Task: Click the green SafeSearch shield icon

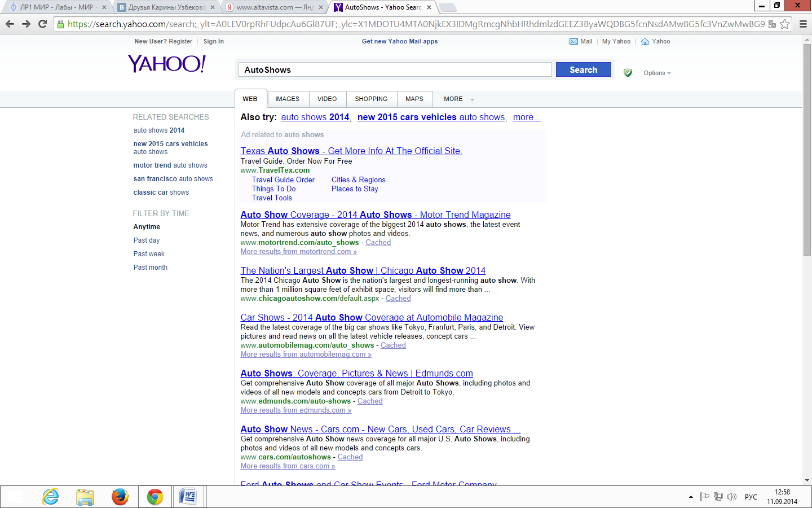Action: (628, 73)
